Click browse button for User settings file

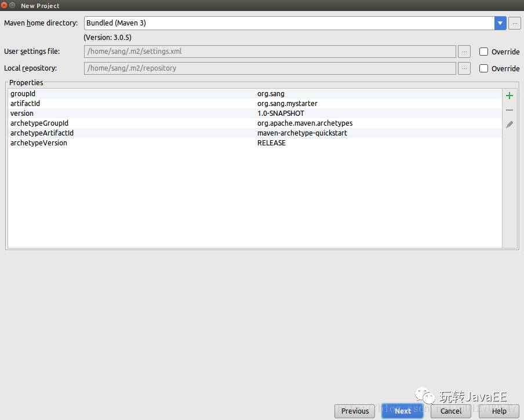click(464, 52)
